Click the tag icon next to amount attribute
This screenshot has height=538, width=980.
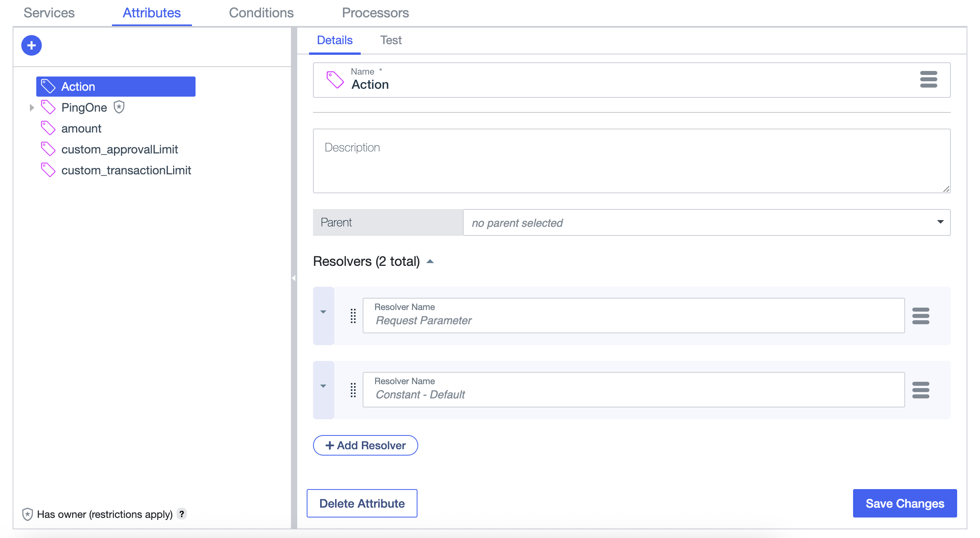coord(48,128)
